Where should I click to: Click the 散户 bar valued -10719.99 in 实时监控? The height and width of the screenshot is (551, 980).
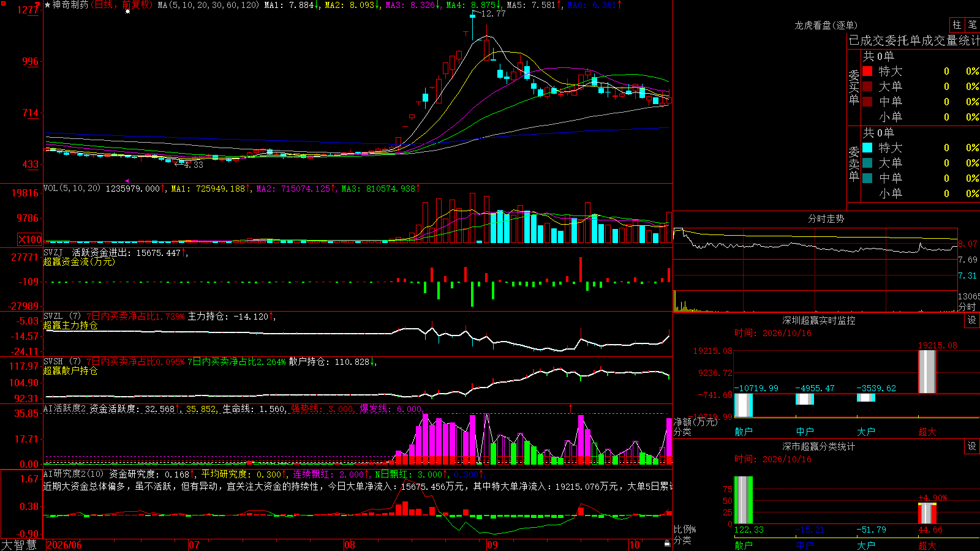coord(744,405)
